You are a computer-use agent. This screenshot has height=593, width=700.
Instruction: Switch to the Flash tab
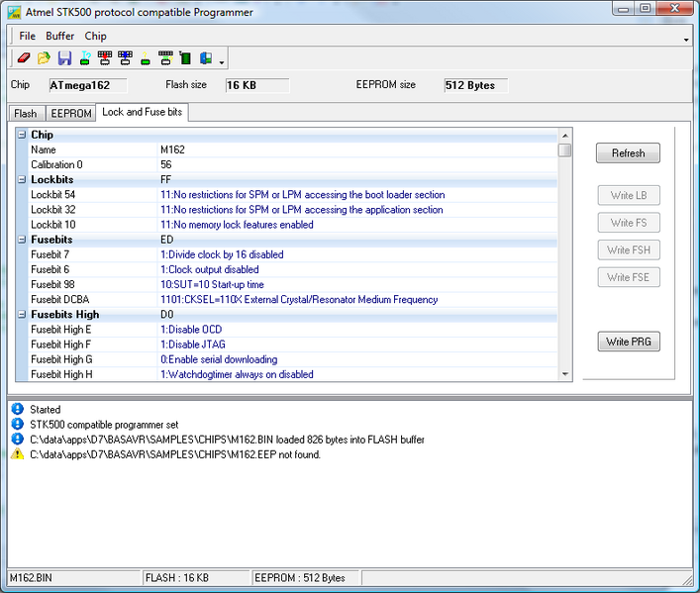(26, 114)
